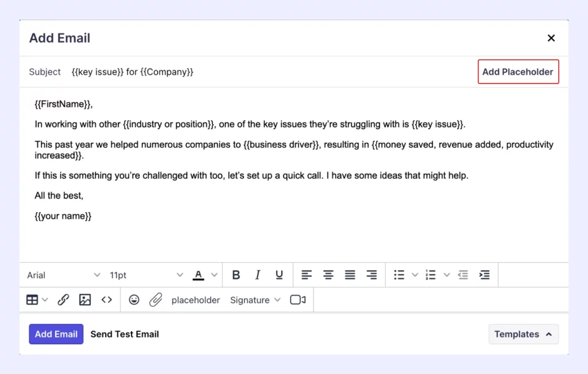Open the source code editor icon
The height and width of the screenshot is (374, 588).
click(107, 299)
